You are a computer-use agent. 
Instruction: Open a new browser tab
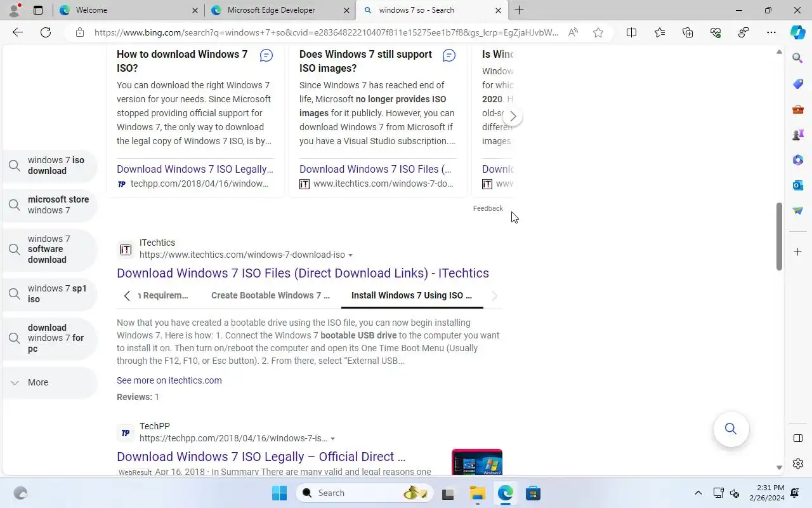[x=519, y=10]
